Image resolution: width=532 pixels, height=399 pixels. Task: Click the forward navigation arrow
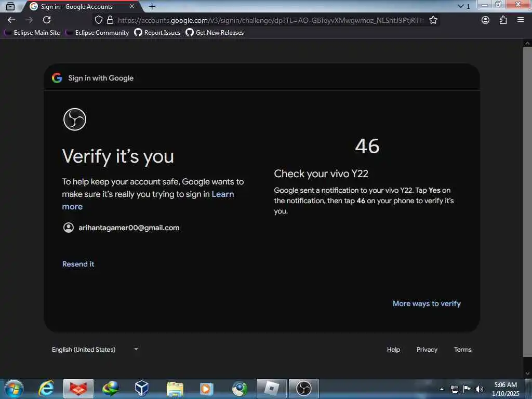[x=29, y=20]
